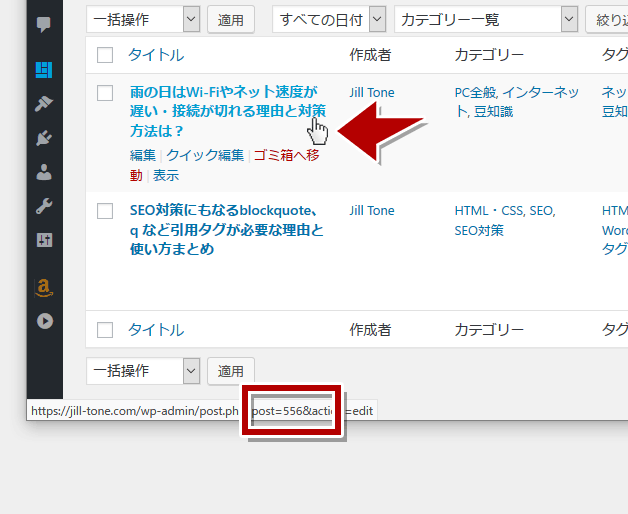This screenshot has width=628, height=514.
Task: Sort by タイトル in the table footer
Action: click(x=156, y=330)
